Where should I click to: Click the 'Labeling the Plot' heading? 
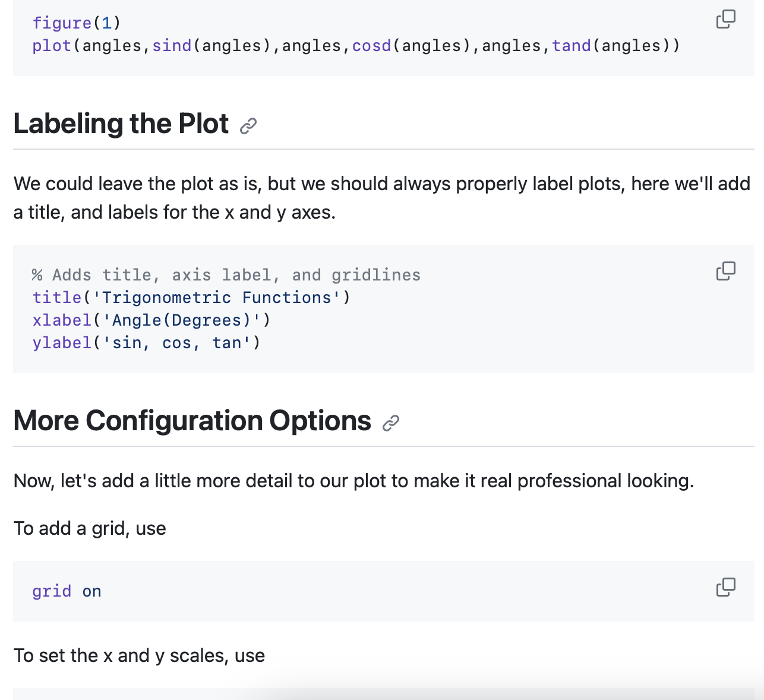coord(121,124)
